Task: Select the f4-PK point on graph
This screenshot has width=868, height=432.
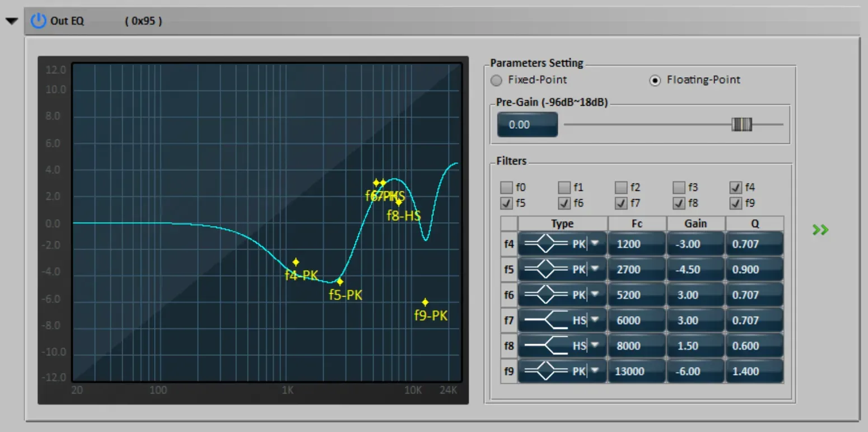Action: [x=296, y=262]
